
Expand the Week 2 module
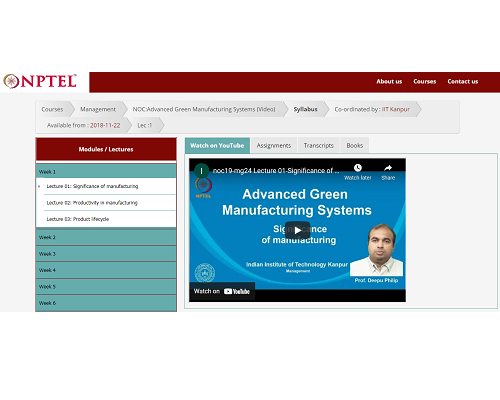click(106, 237)
